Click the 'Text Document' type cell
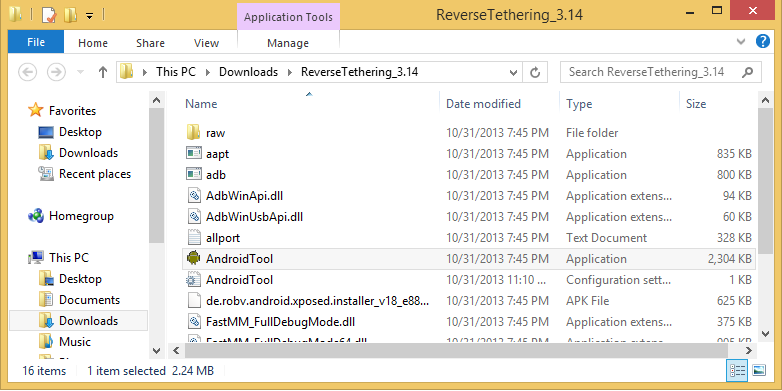The image size is (782, 391). click(606, 238)
